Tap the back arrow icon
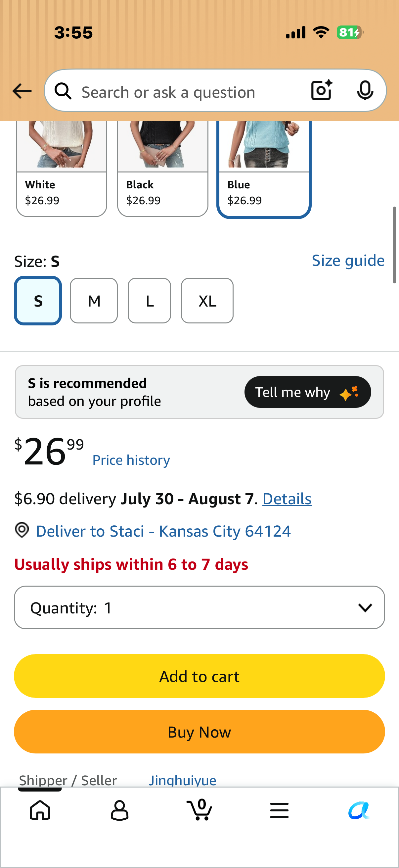Image resolution: width=399 pixels, height=868 pixels. tap(22, 91)
